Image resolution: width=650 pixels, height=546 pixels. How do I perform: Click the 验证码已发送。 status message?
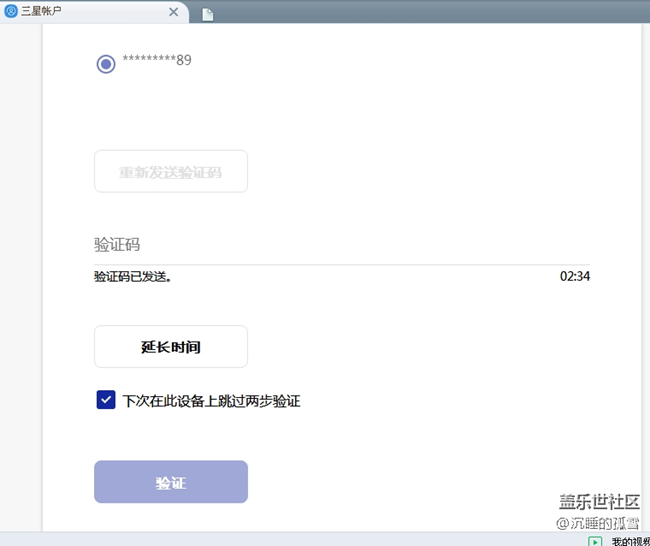[133, 277]
